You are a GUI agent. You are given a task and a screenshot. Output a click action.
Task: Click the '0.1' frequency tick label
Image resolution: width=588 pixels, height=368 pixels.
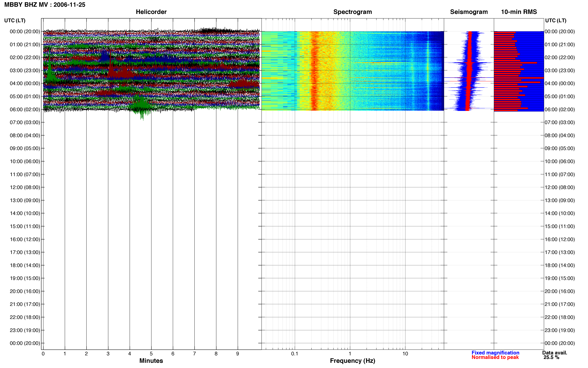click(295, 354)
